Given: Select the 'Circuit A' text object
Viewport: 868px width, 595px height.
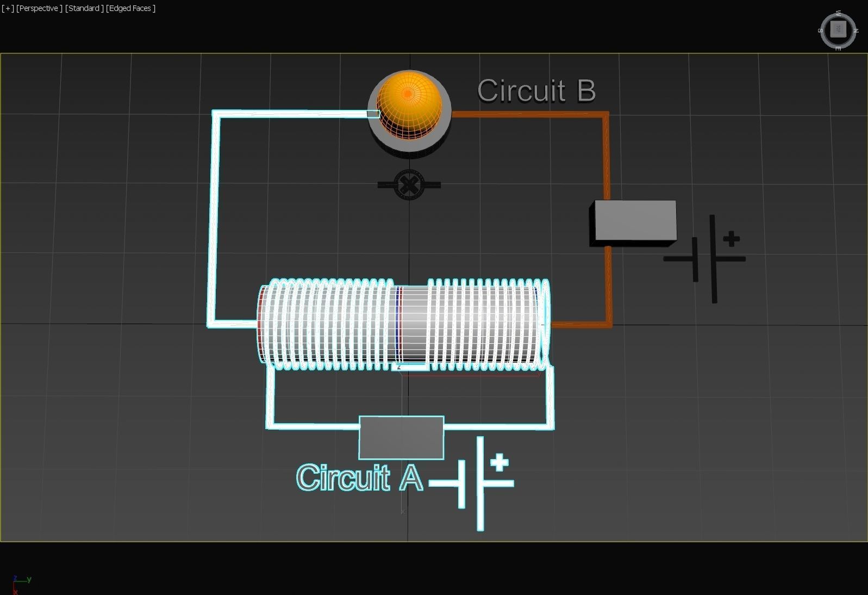Looking at the screenshot, I should tap(360, 478).
